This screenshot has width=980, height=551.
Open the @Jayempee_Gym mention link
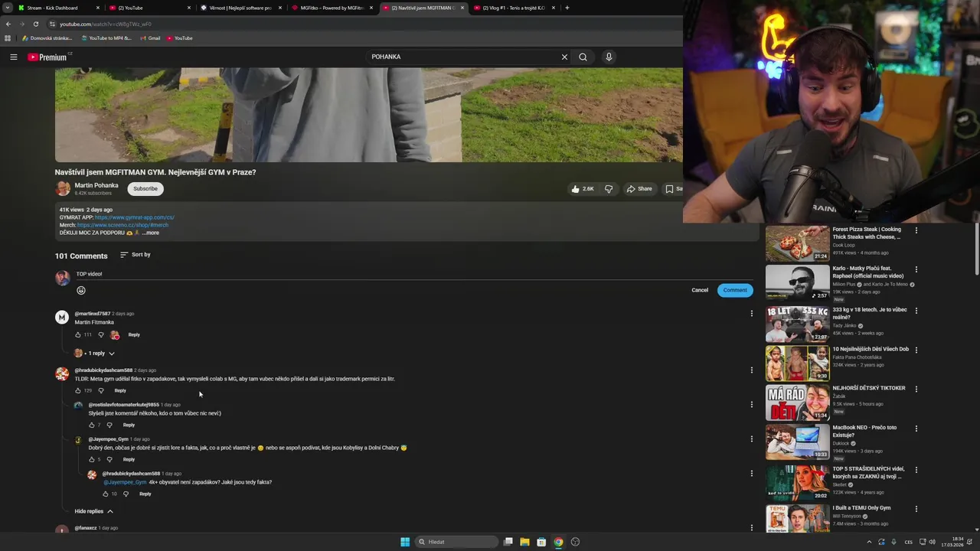click(x=125, y=482)
